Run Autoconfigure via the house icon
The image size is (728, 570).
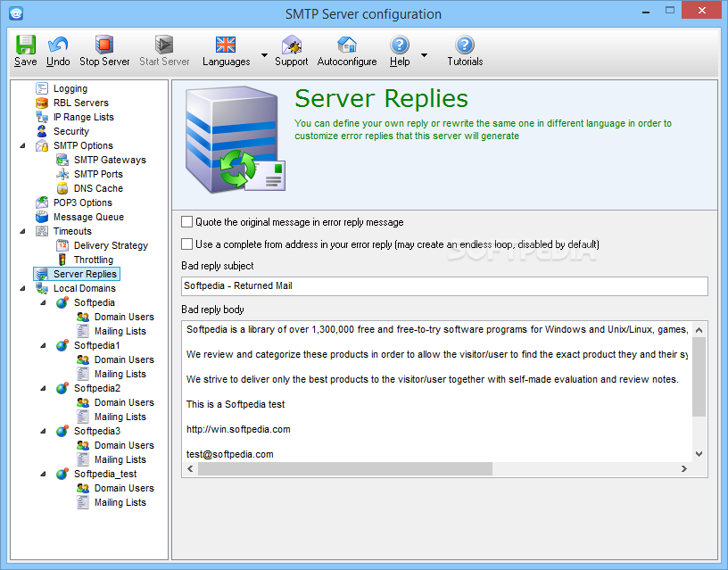click(347, 45)
